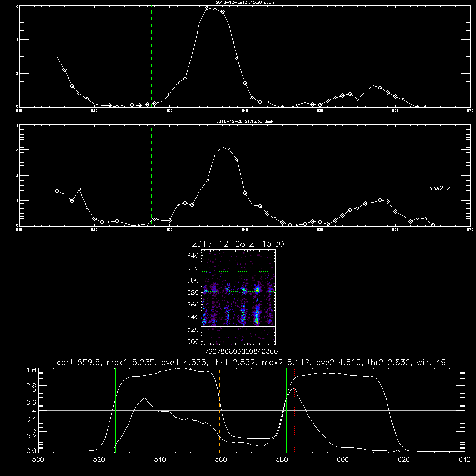This screenshot has width=476, height=476.
Task: Click the green vertical line near 614 in bottom plot
Action: pos(386,410)
